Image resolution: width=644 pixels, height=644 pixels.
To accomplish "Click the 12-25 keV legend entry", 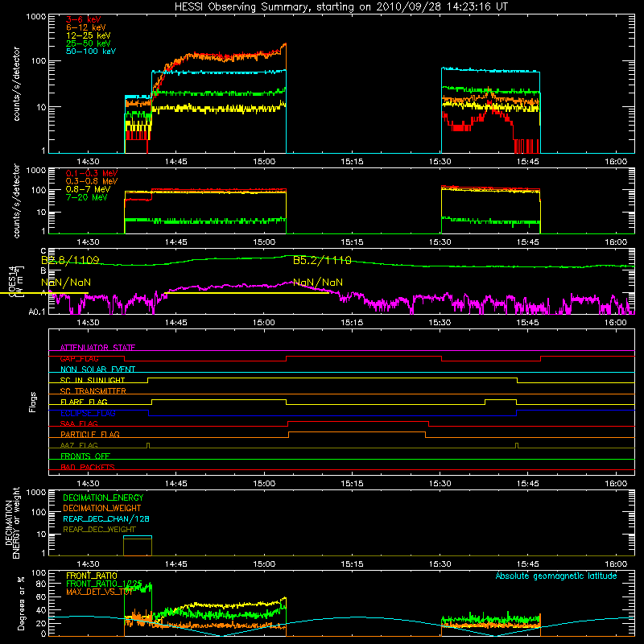I will pos(89,35).
